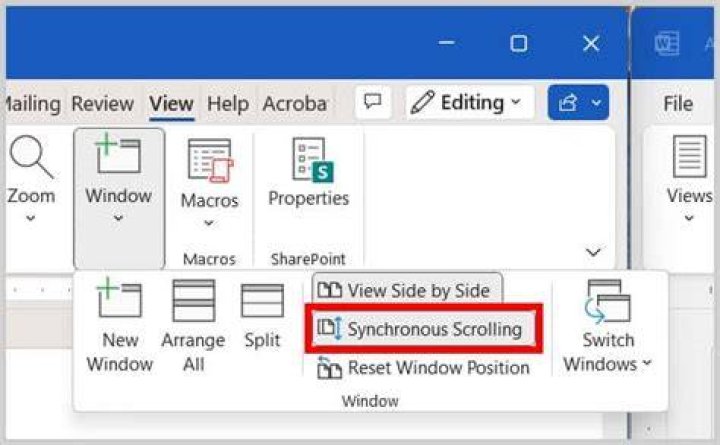Switch to the Review tab
Screen dimensions: 720x445
102,104
